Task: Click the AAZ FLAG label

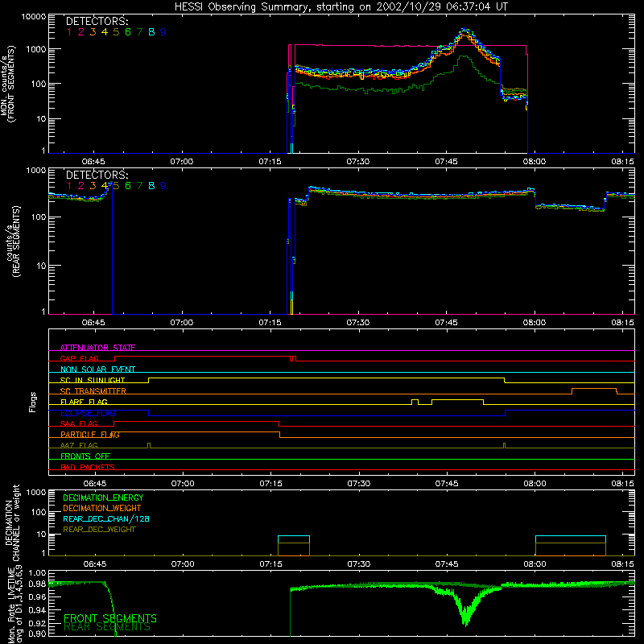Action: [79, 445]
